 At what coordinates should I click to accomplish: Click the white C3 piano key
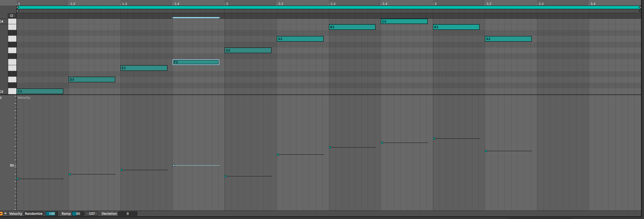(12, 91)
